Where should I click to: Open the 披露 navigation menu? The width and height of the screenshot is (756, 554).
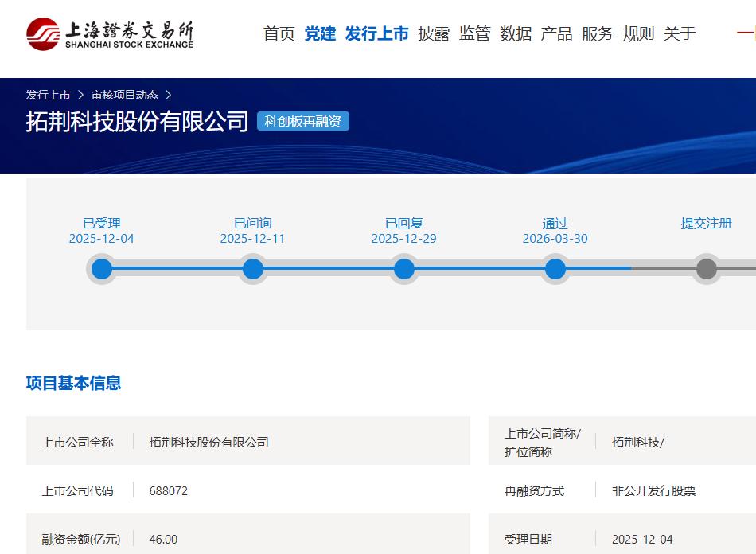[434, 33]
